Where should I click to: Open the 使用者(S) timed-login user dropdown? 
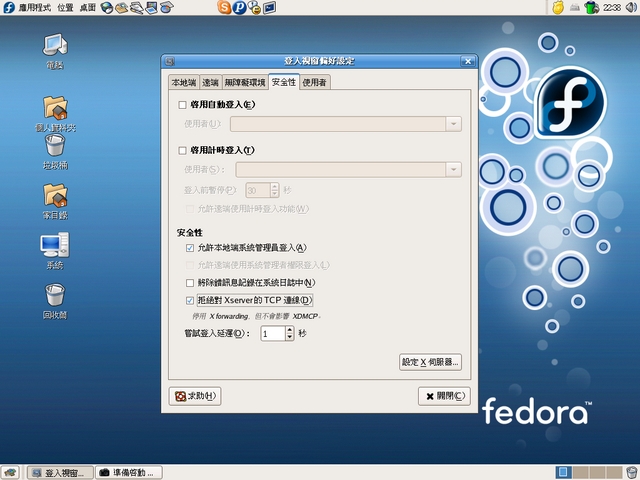pyautogui.click(x=453, y=170)
